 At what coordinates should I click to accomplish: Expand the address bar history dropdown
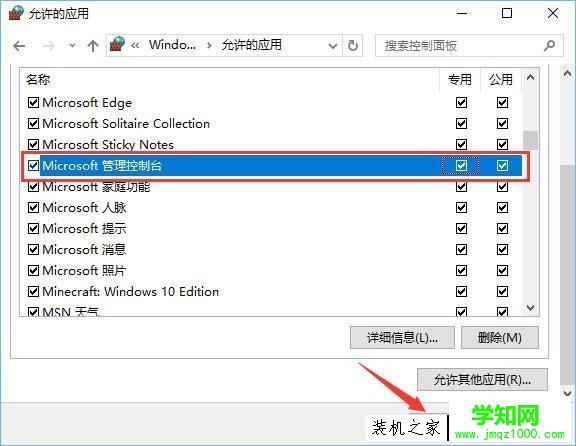[333, 46]
